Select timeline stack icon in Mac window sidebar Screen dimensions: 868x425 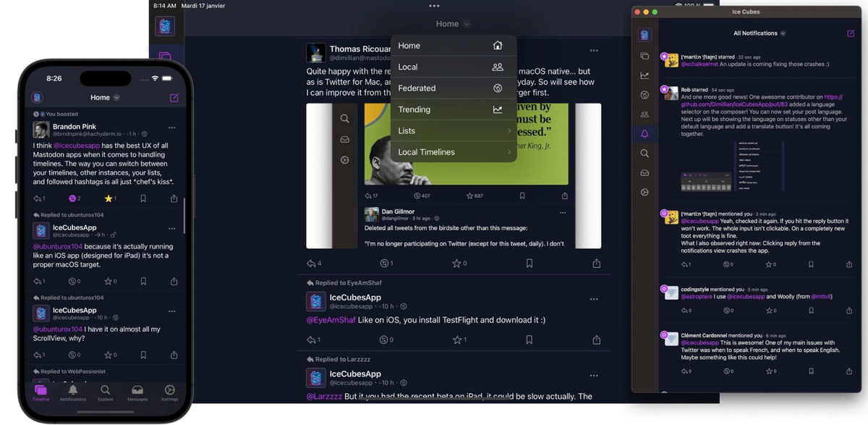(644, 56)
